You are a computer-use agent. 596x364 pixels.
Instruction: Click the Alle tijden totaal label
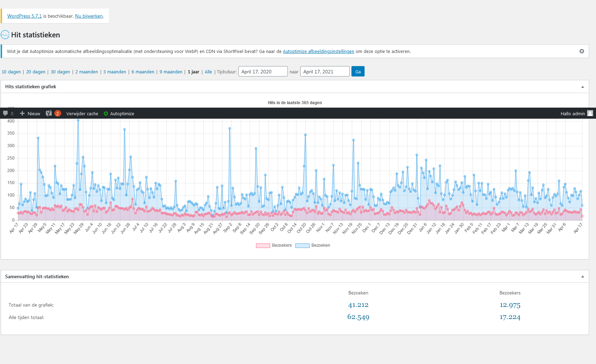click(26, 318)
